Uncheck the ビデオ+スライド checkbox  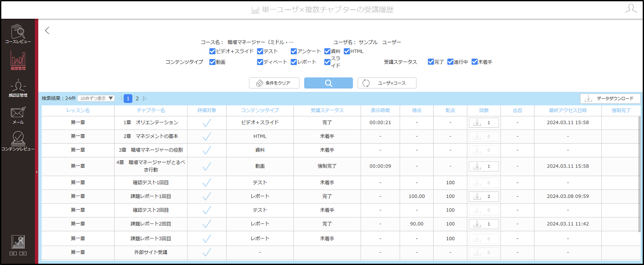tap(212, 51)
